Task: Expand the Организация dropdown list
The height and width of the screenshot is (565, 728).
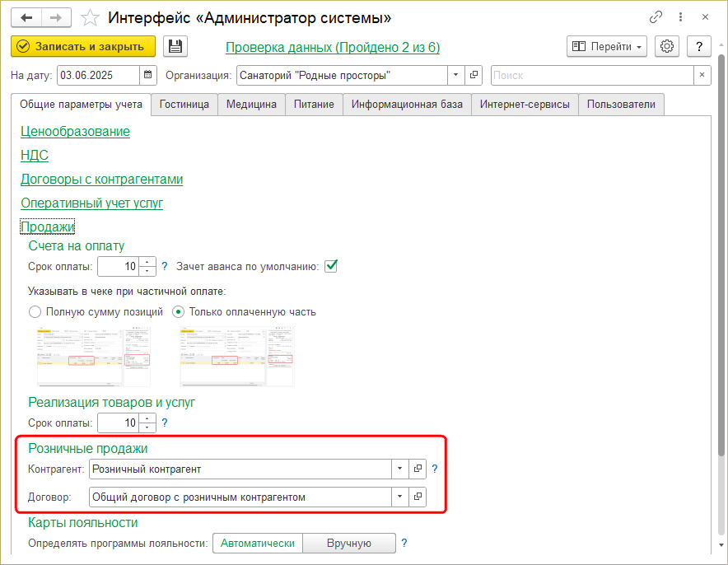Action: click(456, 75)
